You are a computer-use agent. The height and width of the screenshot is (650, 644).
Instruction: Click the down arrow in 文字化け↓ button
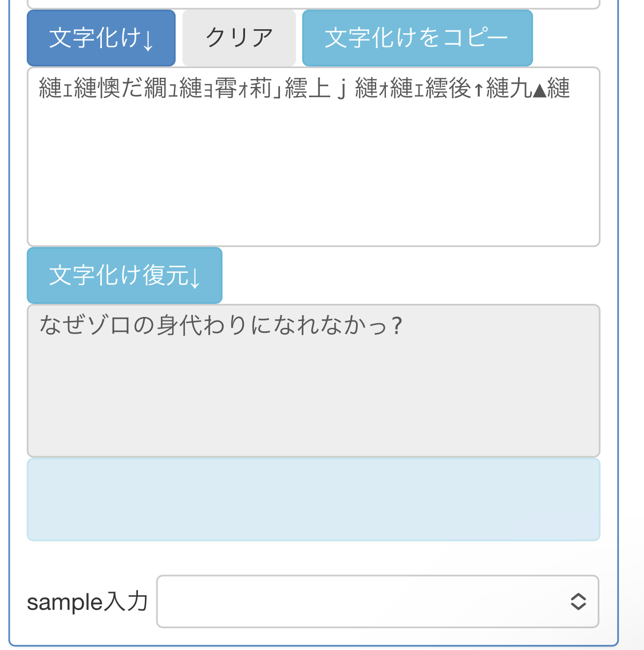click(x=148, y=41)
